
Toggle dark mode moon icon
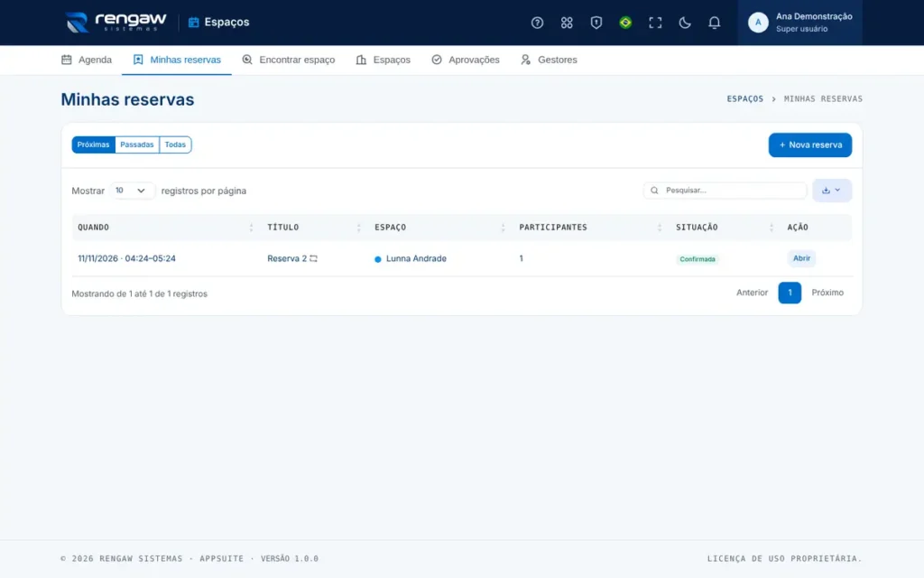[685, 23]
